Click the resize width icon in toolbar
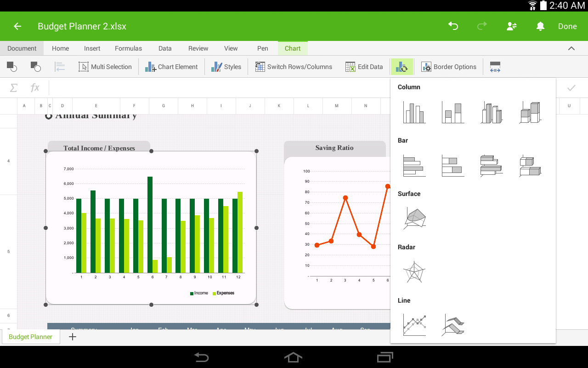The width and height of the screenshot is (588, 368). click(495, 67)
